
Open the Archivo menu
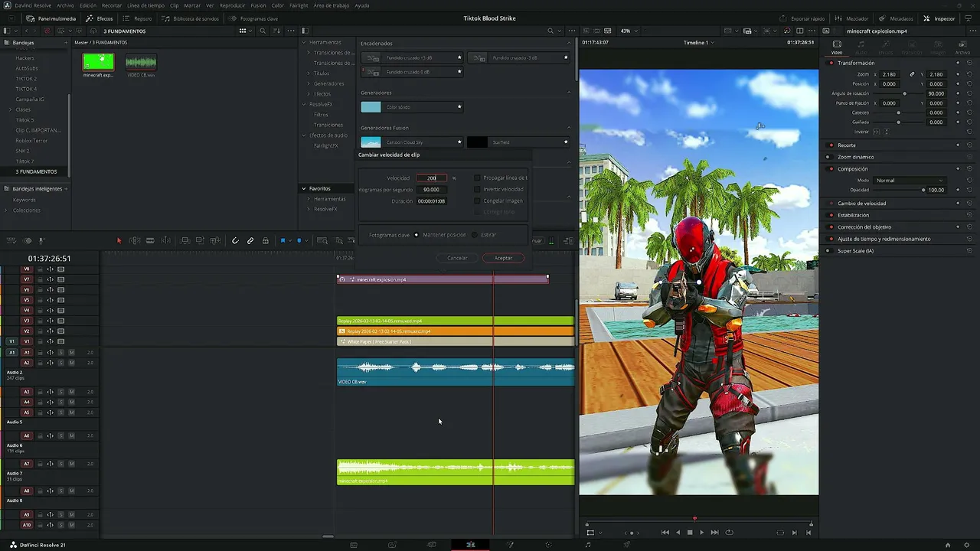[x=66, y=5]
